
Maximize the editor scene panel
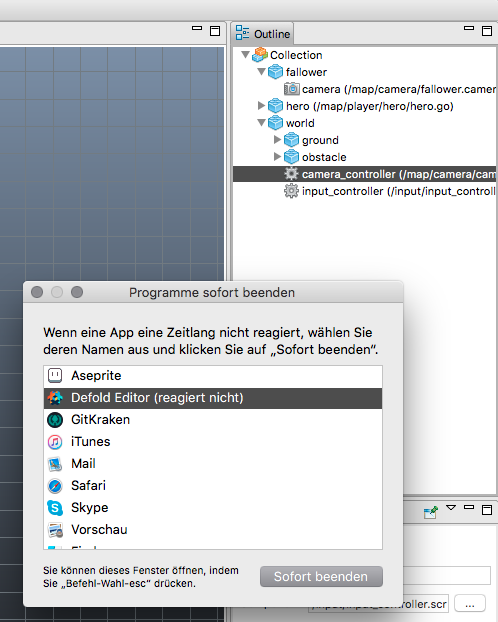click(x=215, y=31)
